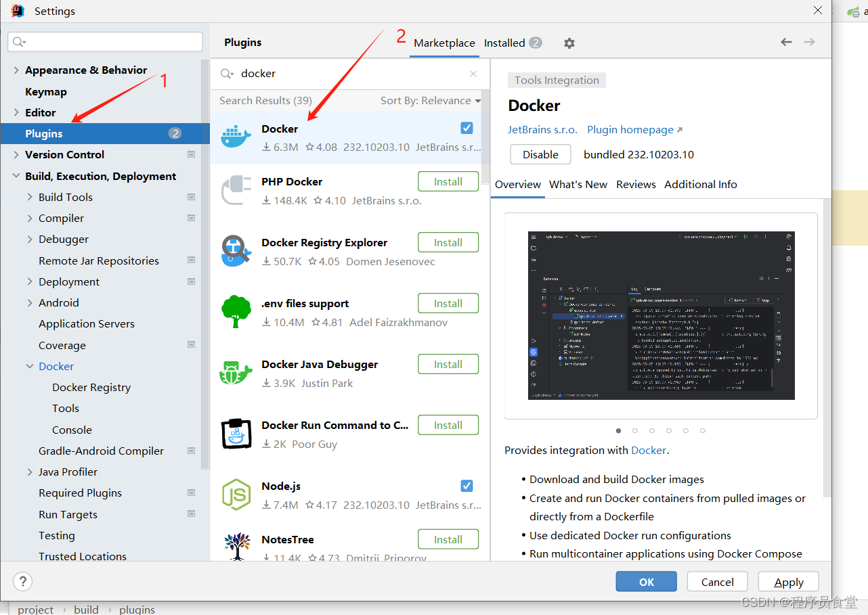The width and height of the screenshot is (868, 615).
Task: Click the help question mark icon
Action: pyautogui.click(x=22, y=581)
